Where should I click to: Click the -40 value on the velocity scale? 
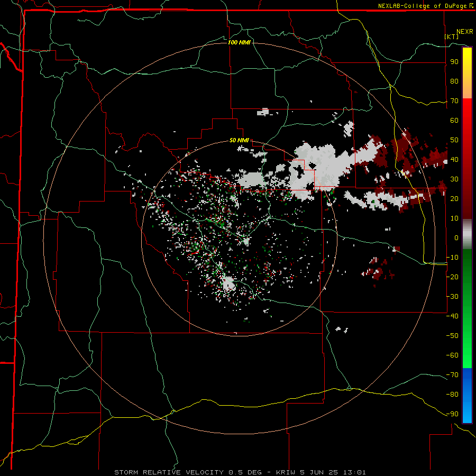(x=452, y=316)
